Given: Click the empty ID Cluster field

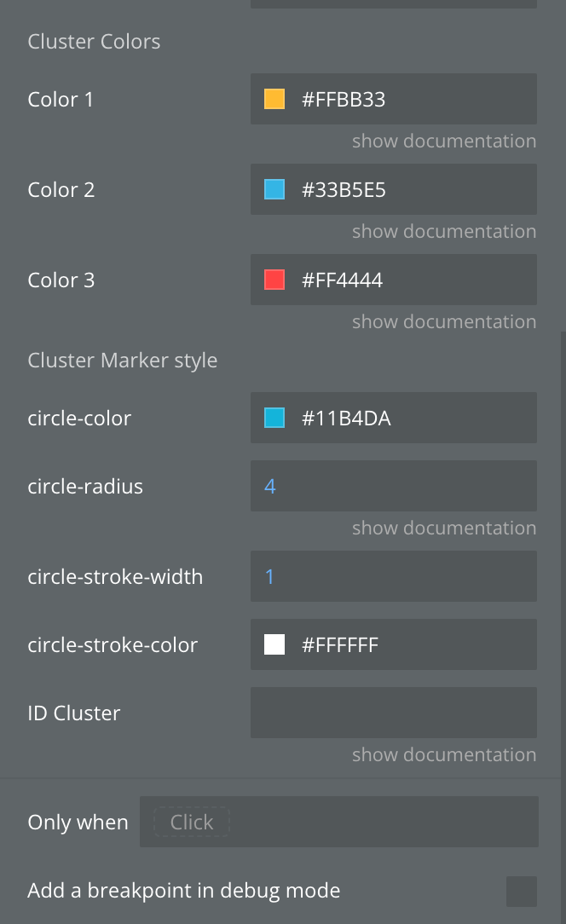Looking at the screenshot, I should (394, 713).
